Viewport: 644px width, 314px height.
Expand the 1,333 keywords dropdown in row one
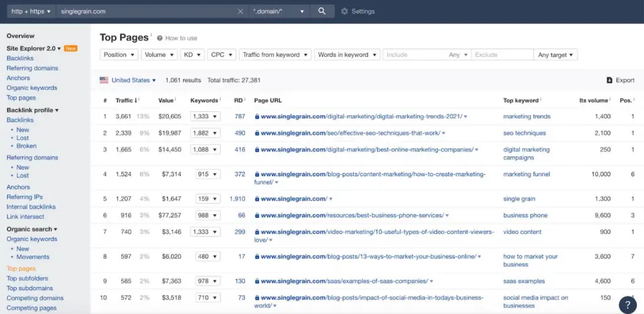point(207,116)
